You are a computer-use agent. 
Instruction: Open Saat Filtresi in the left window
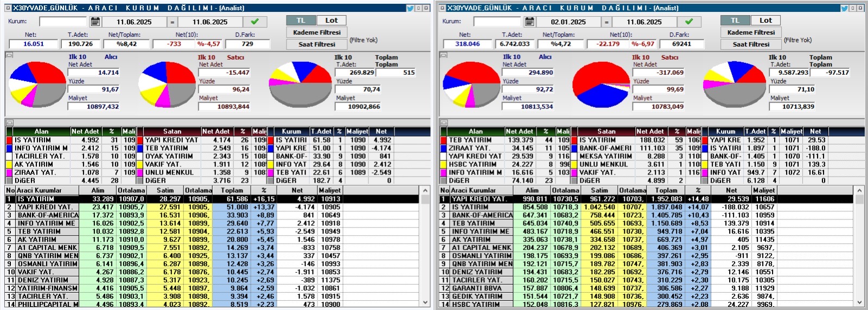click(x=317, y=44)
